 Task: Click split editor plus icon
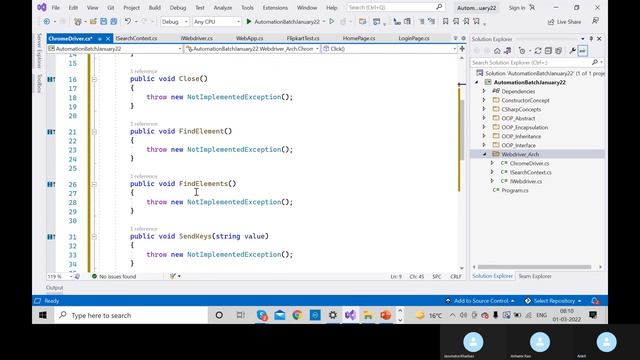[x=462, y=49]
